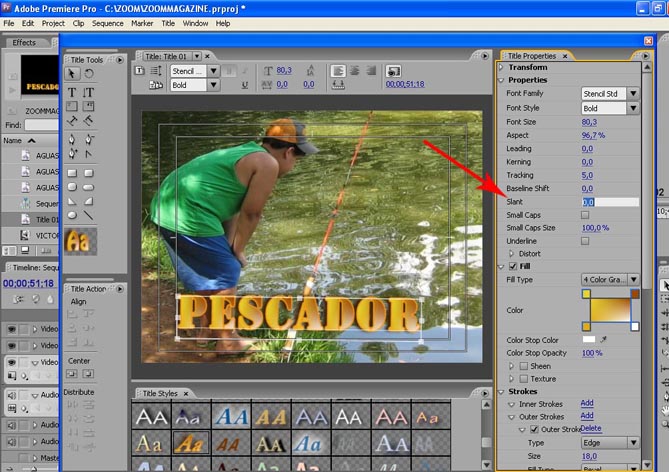The width and height of the screenshot is (669, 472).
Task: Click Add next to Inner Strokes
Action: tap(587, 403)
